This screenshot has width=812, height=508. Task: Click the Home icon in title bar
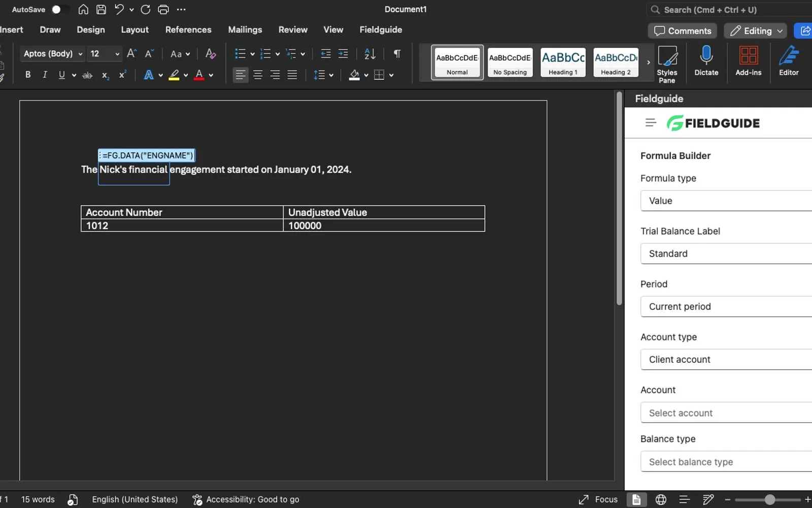(x=83, y=9)
